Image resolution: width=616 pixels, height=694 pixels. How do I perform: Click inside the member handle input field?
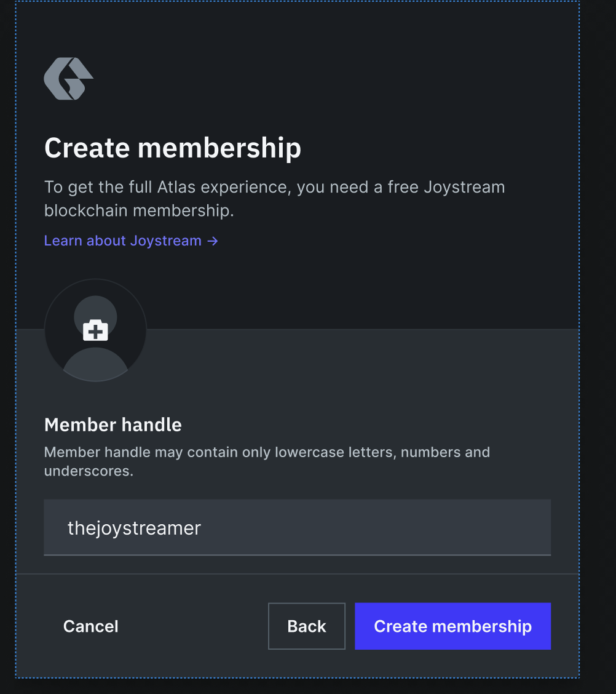pyautogui.click(x=298, y=527)
